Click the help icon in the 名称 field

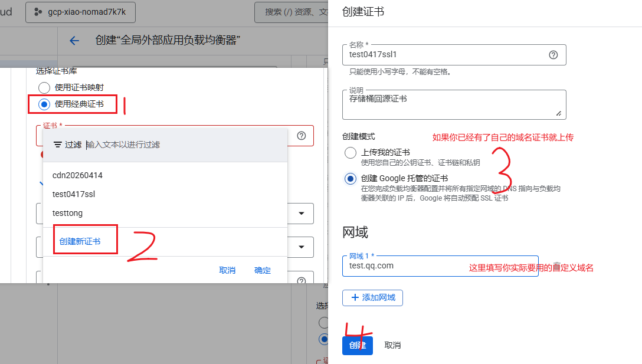tap(553, 55)
